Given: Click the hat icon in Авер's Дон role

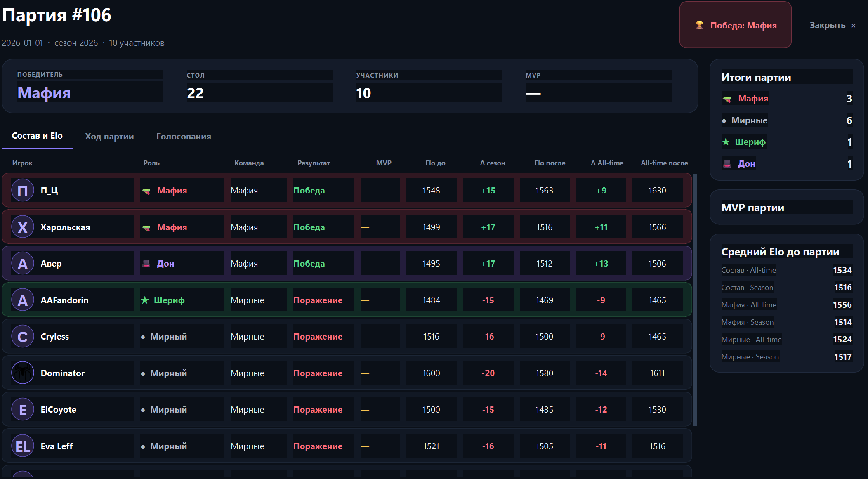Looking at the screenshot, I should click(146, 263).
